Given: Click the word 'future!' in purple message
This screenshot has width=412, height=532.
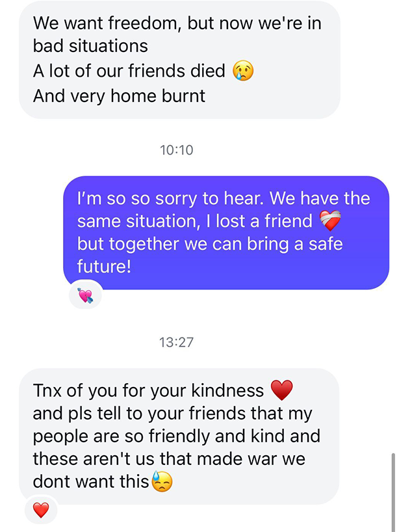Looking at the screenshot, I should [104, 267].
